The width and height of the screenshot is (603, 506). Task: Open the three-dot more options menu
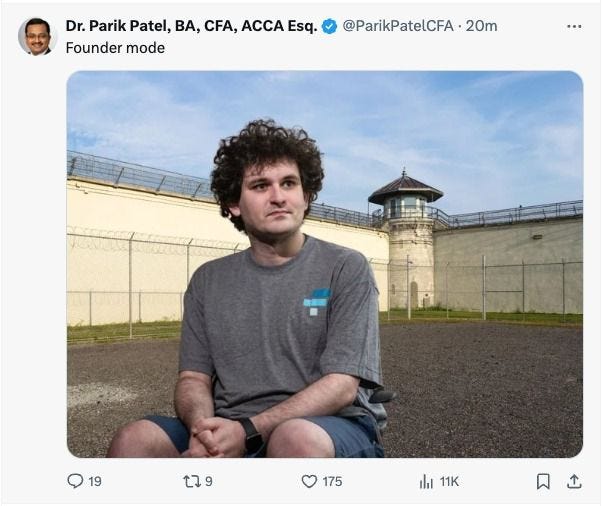[x=574, y=26]
